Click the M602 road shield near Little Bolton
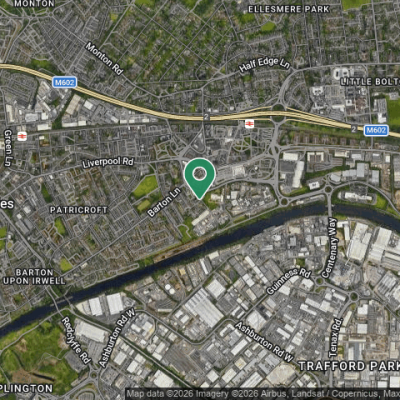 click(376, 130)
